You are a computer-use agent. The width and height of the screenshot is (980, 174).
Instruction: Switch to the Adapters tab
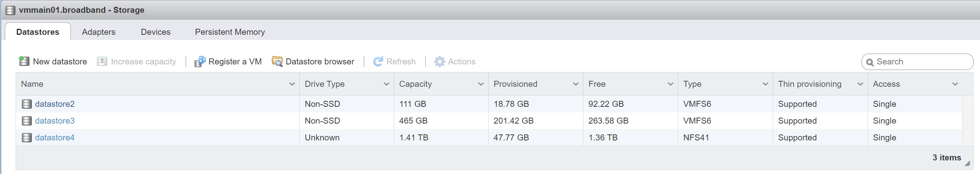point(98,32)
